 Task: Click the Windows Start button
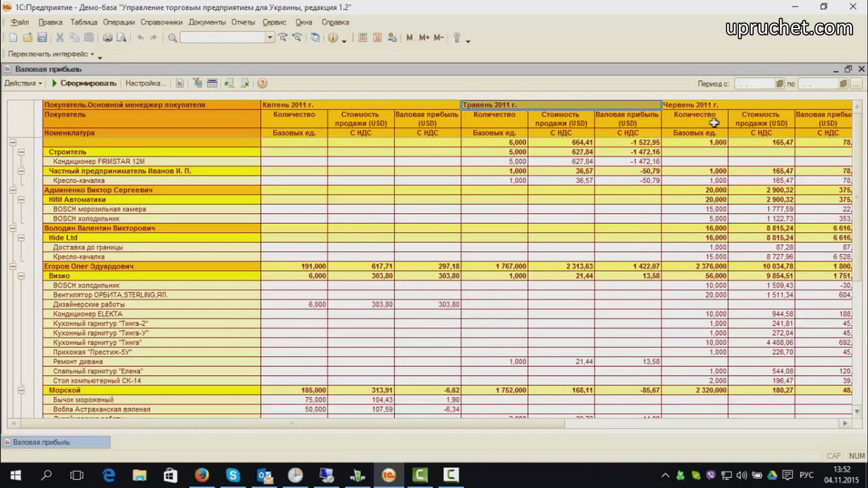pyautogui.click(x=16, y=476)
